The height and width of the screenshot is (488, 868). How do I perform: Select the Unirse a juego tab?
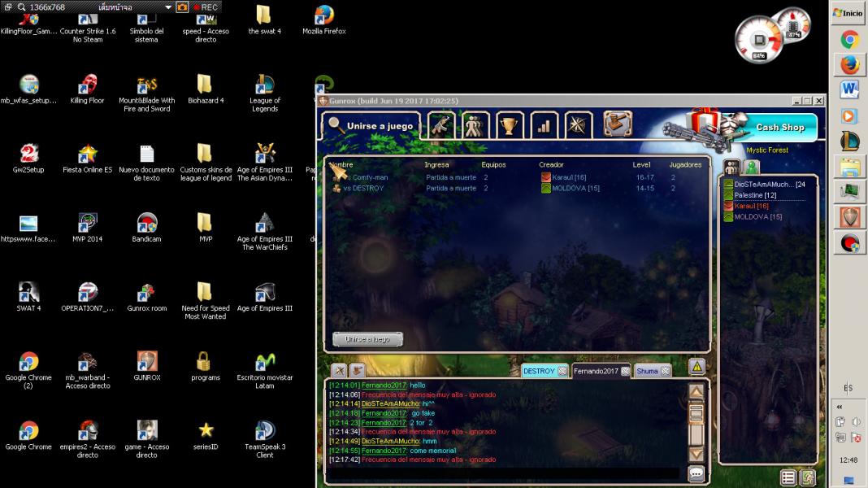coord(370,126)
